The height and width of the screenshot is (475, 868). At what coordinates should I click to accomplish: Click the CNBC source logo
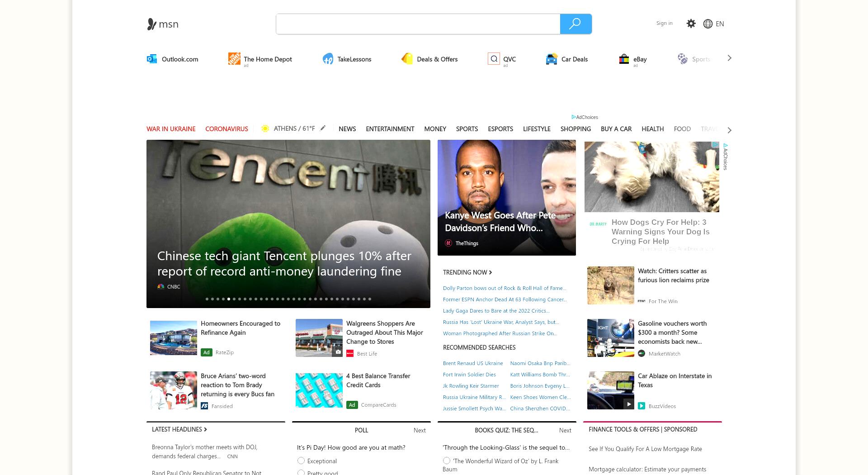coord(160,286)
